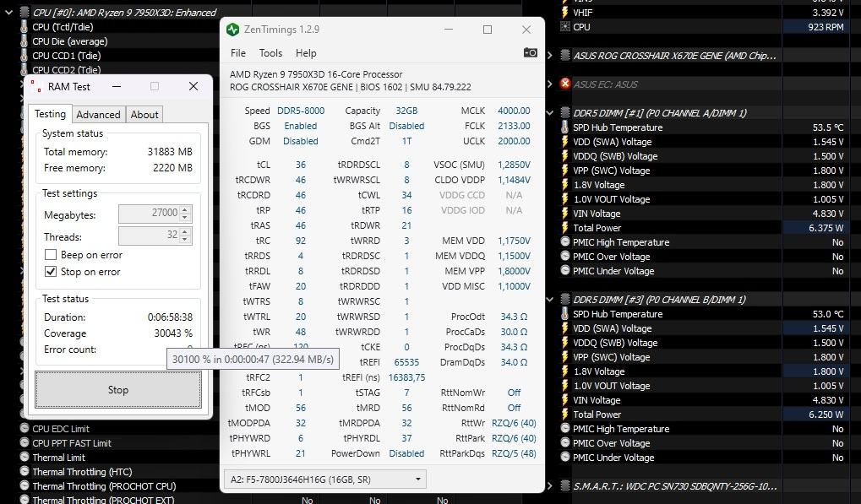Click lightning icon of DIMM #1 VDD (SWA) Voltage

point(565,142)
